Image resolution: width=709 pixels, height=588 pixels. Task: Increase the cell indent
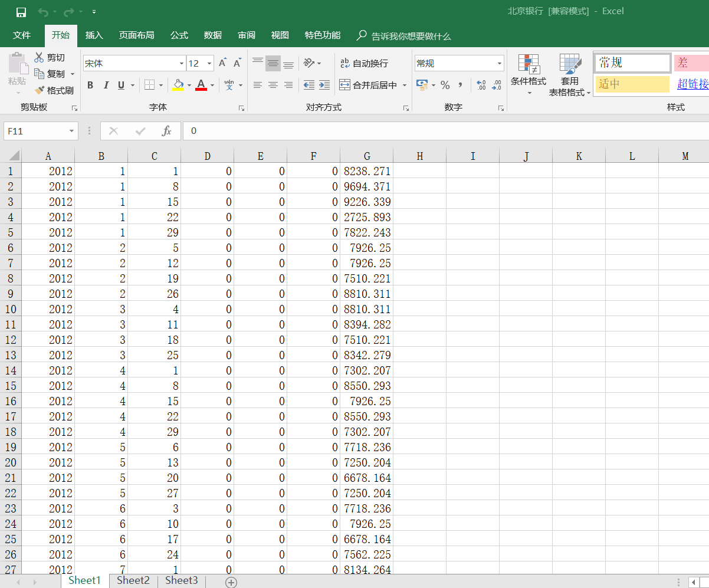tap(324, 85)
